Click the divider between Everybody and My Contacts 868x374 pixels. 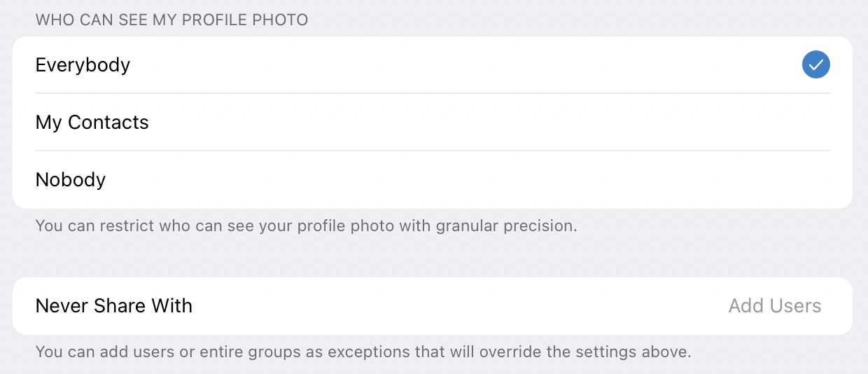click(433, 93)
